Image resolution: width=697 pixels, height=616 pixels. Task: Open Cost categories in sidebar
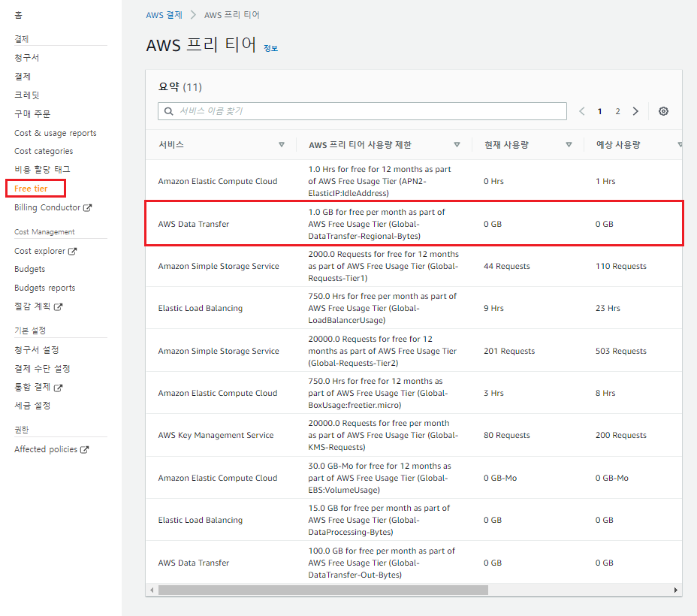pyautogui.click(x=44, y=151)
